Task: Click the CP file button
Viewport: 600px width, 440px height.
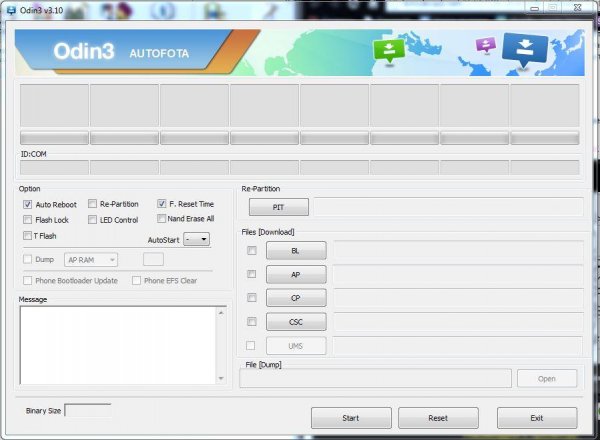Action: coord(296,298)
